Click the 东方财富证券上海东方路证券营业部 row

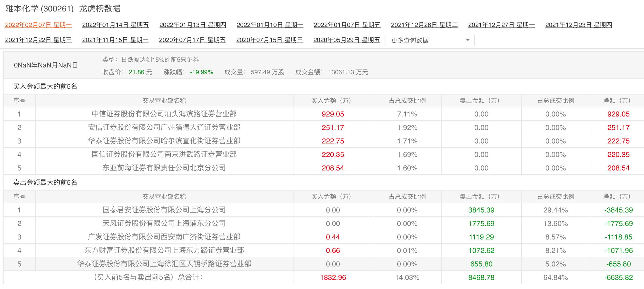164,250
